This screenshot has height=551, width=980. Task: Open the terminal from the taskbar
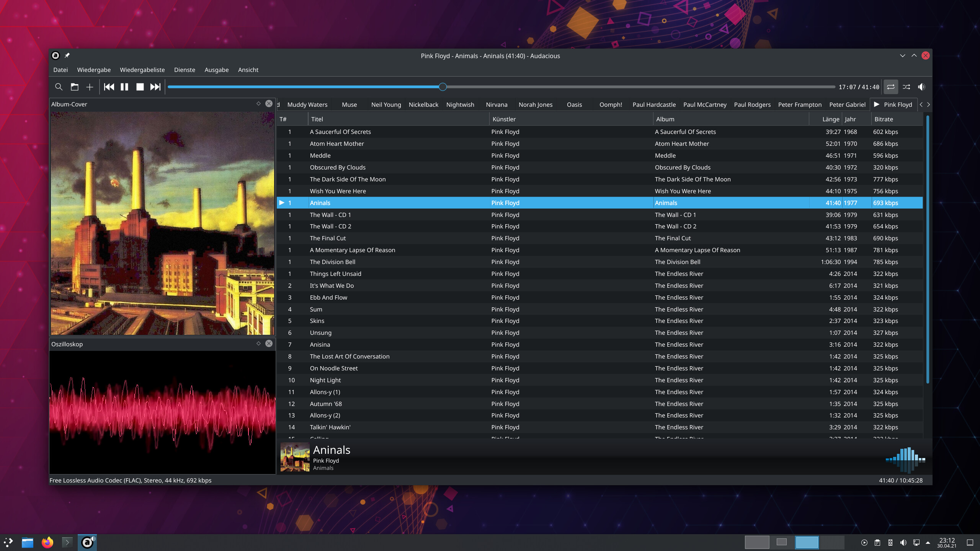(x=67, y=542)
